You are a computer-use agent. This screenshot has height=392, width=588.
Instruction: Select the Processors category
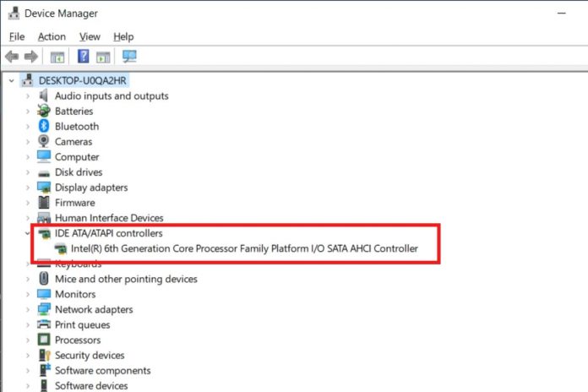pos(78,340)
